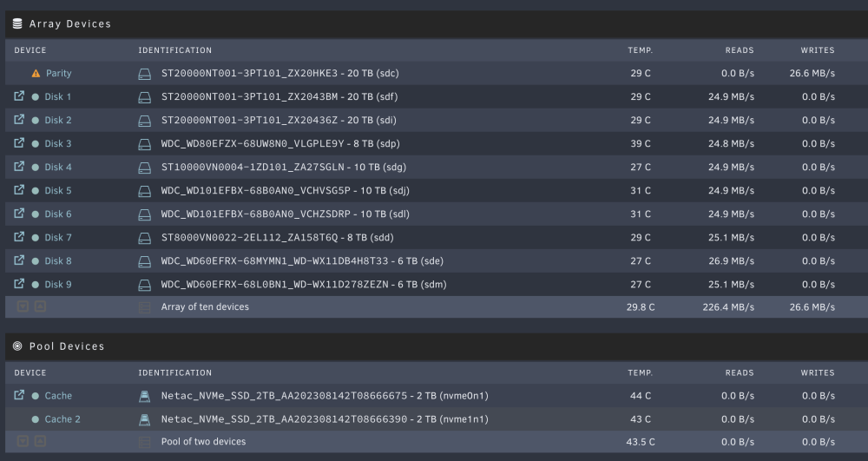The height and width of the screenshot is (461, 868).
Task: Click 'Pool of two devices' text
Action: pos(203,442)
